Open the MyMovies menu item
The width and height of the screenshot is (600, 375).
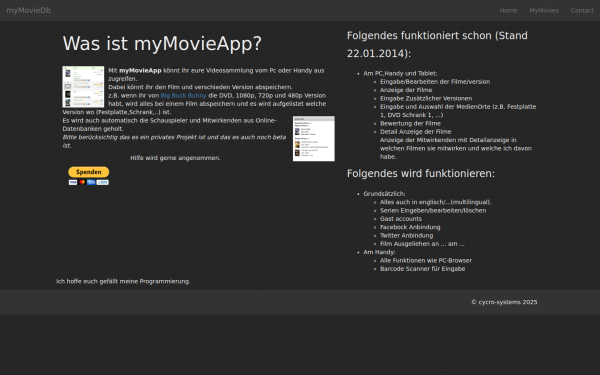click(544, 10)
